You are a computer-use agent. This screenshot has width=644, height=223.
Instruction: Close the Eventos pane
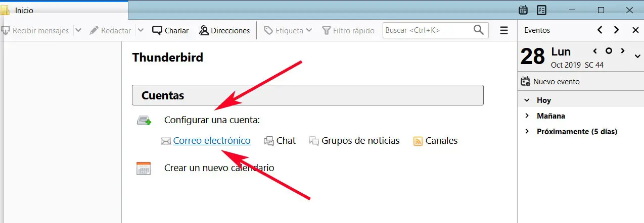[635, 30]
